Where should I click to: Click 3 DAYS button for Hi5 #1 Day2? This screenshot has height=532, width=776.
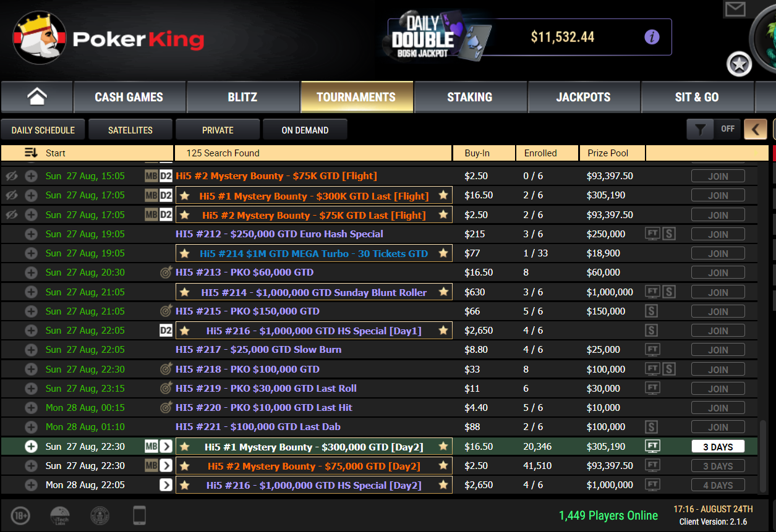(x=717, y=447)
